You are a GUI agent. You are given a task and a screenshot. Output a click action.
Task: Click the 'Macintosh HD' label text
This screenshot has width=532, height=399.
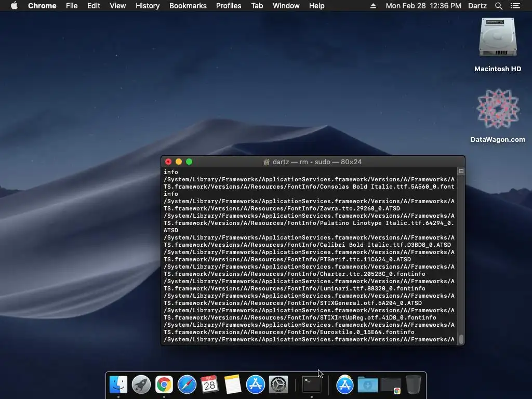498,69
